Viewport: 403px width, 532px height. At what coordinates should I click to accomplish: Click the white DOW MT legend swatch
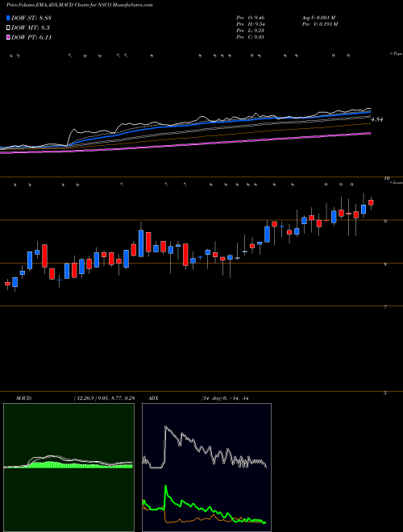click(x=8, y=28)
